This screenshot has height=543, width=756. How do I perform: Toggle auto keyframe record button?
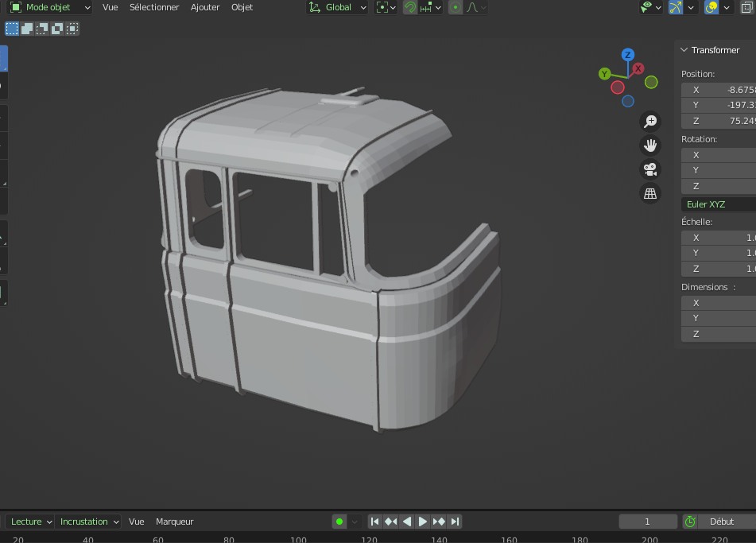point(339,522)
